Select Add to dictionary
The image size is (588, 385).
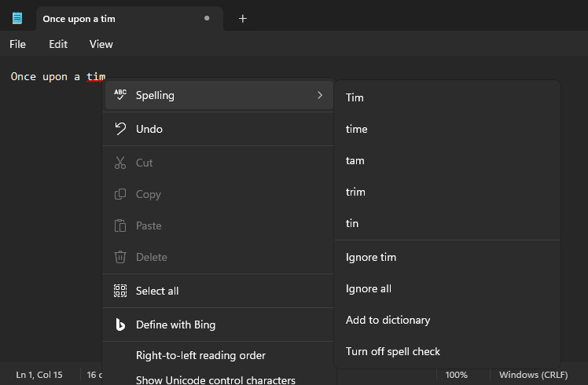pos(388,320)
